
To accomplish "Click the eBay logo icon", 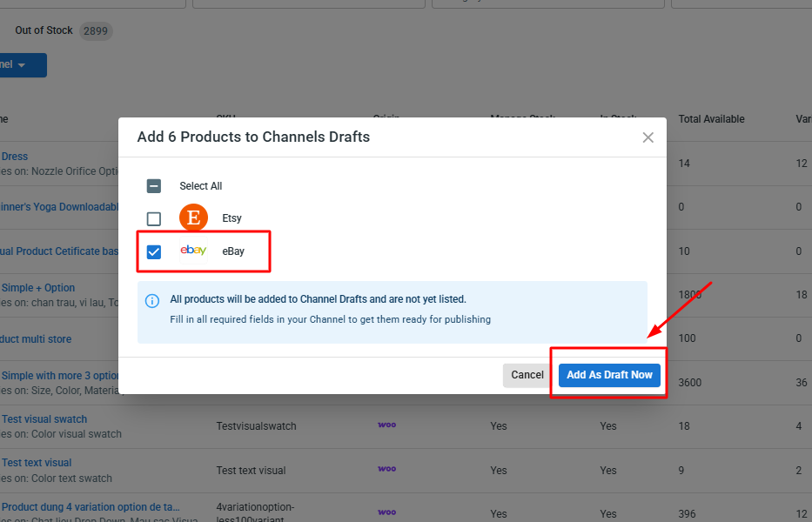I will click(x=194, y=251).
